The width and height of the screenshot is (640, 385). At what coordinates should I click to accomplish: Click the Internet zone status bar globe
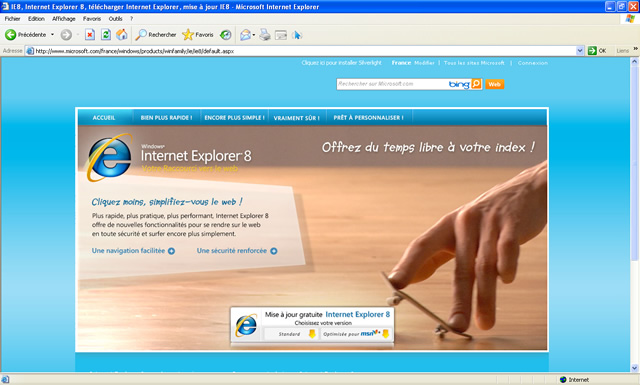[x=563, y=380]
